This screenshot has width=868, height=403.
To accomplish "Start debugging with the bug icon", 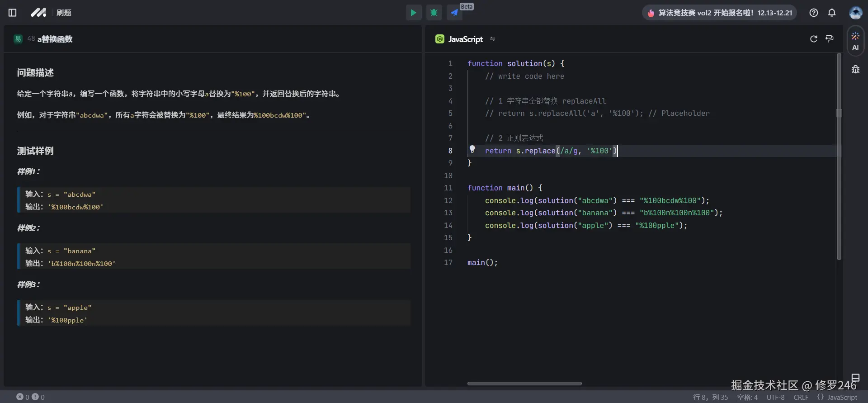I will coord(434,13).
